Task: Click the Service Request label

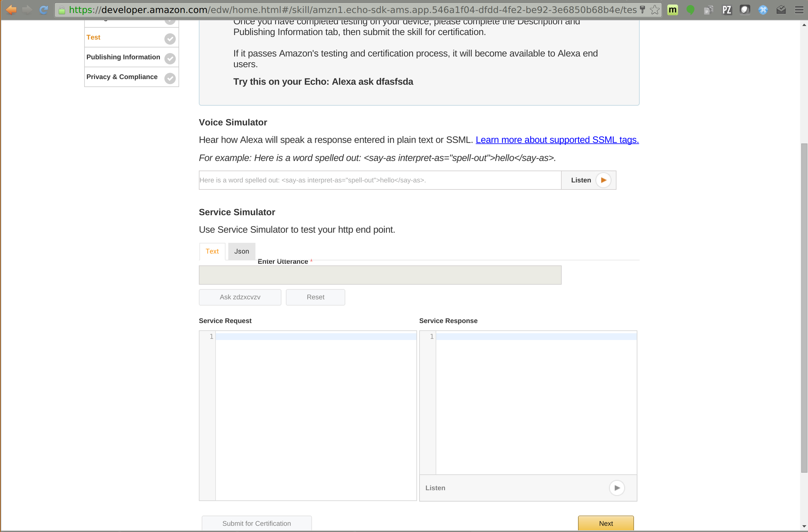Action: click(225, 321)
